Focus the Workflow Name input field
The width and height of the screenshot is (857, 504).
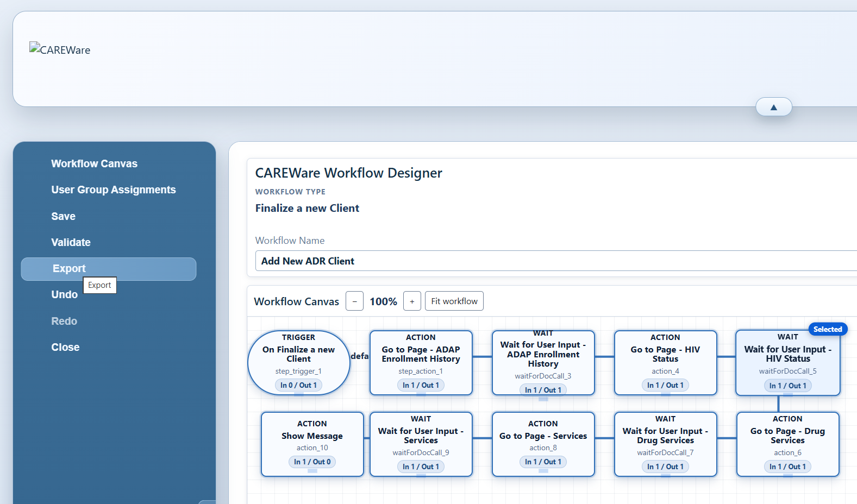tap(556, 261)
